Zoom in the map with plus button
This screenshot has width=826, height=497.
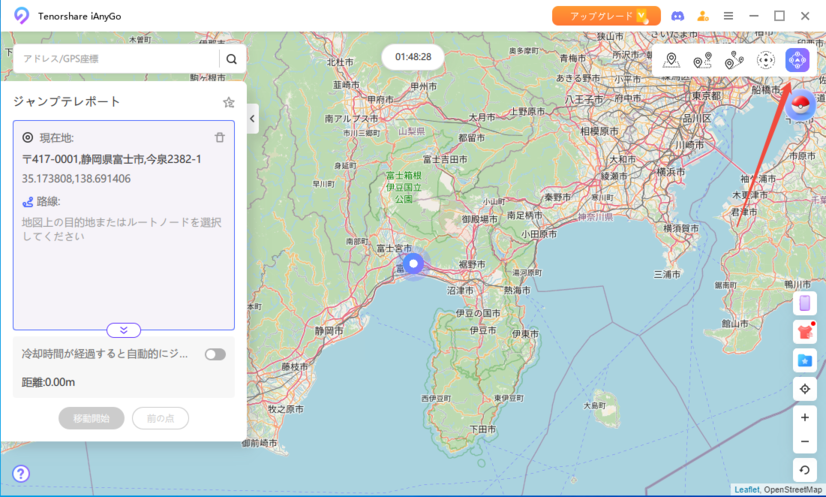(805, 418)
